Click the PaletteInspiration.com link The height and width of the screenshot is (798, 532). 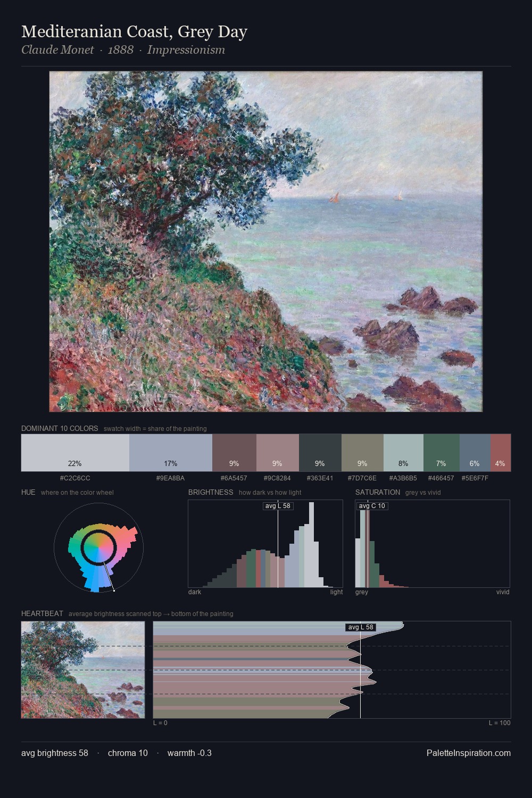click(469, 753)
